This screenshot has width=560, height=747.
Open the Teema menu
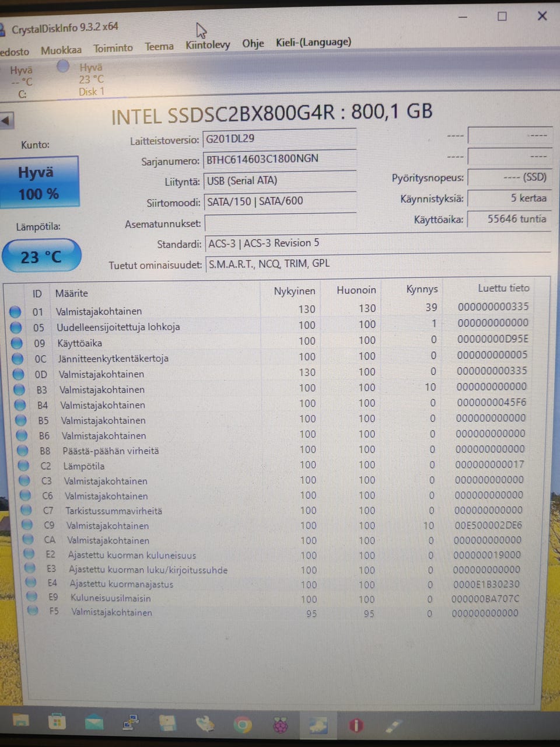[x=159, y=46]
